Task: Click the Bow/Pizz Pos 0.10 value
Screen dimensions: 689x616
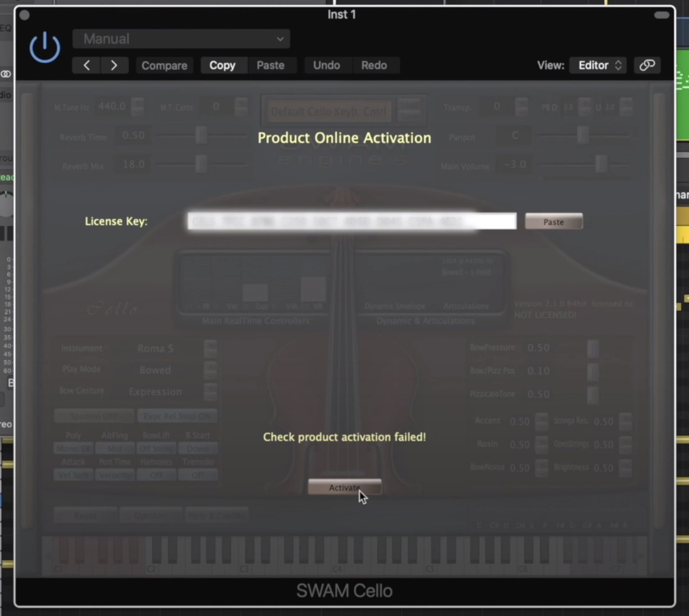Action: (x=538, y=371)
